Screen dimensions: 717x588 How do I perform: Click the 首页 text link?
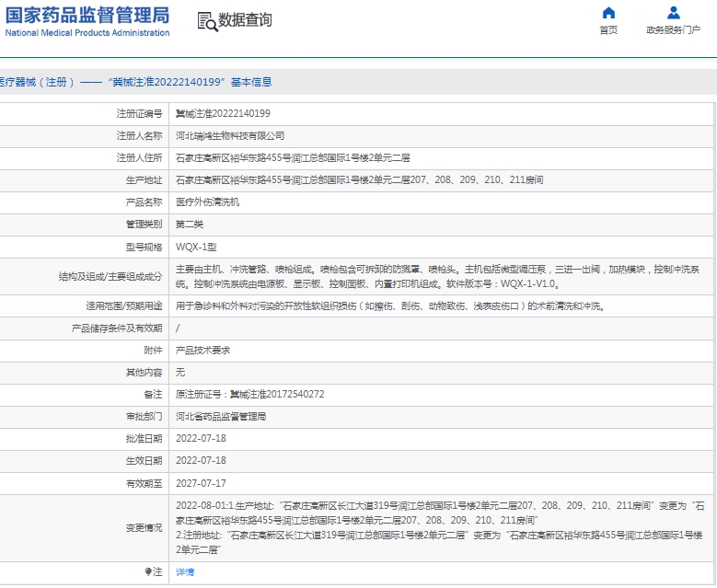608,30
